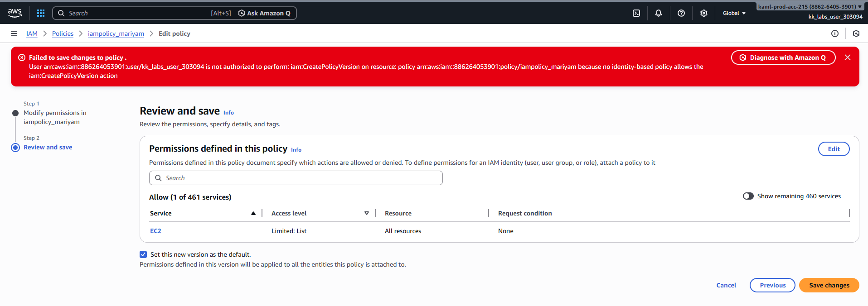
Task: Click Save changes button
Action: click(x=829, y=285)
